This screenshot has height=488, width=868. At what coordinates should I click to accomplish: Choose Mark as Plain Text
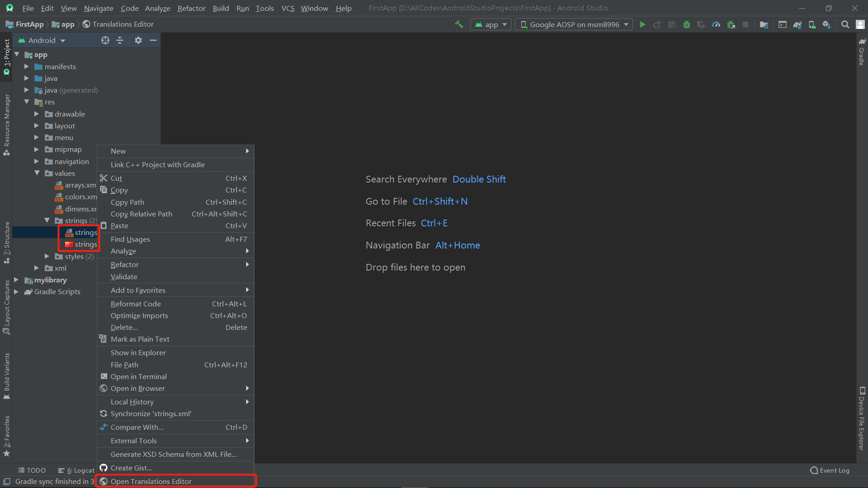coord(175,339)
